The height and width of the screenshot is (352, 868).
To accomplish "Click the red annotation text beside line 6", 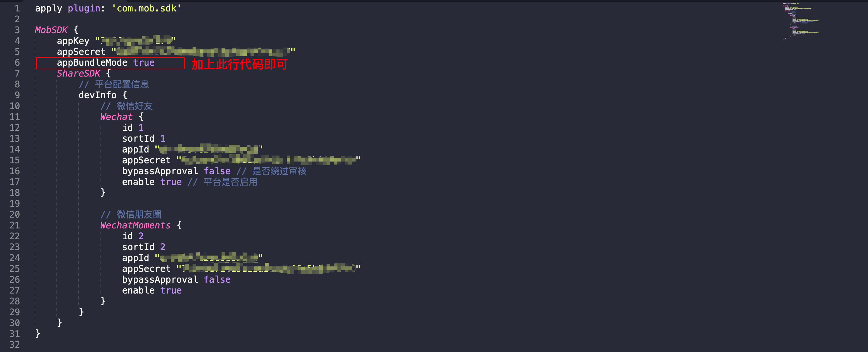I will (x=240, y=64).
